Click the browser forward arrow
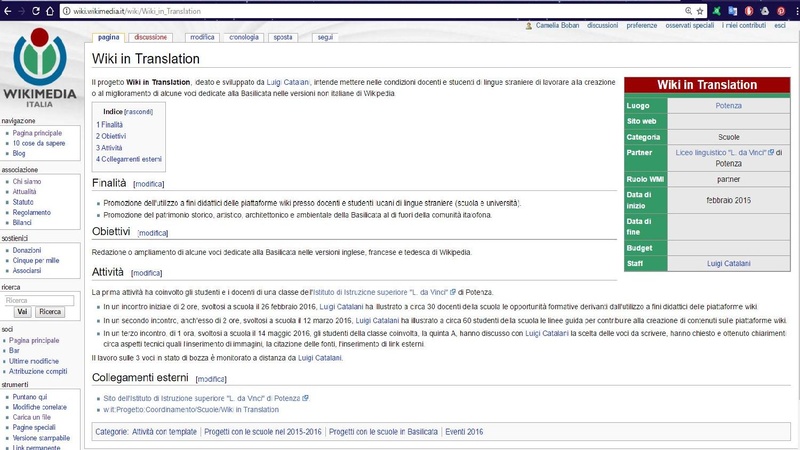Screen dimensions: 800x450 tap(21, 11)
